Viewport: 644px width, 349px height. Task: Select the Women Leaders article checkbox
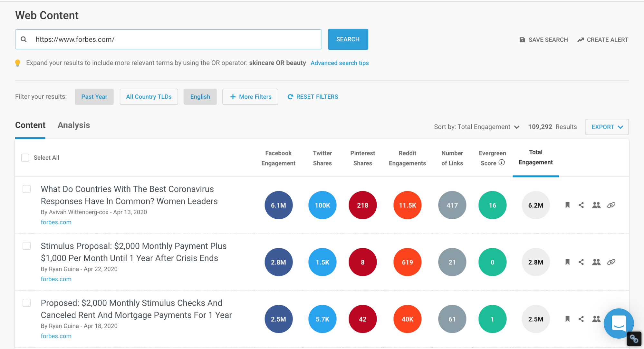click(27, 189)
